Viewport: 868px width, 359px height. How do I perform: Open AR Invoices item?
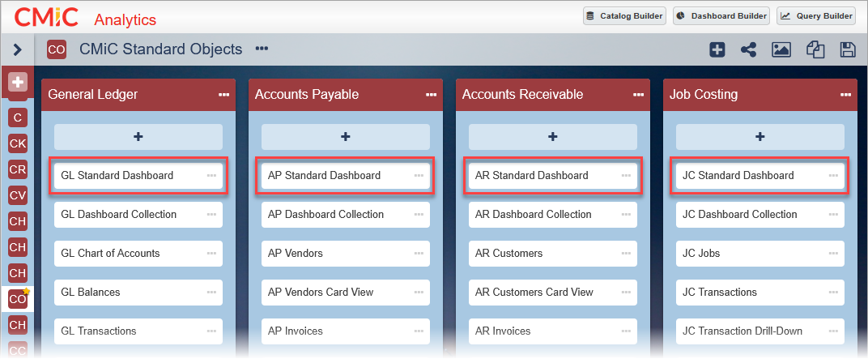(552, 331)
